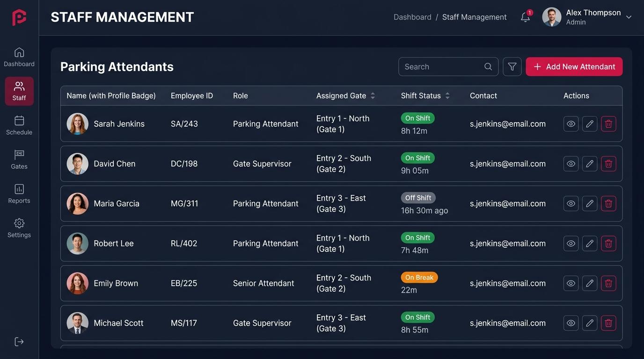644x359 pixels.
Task: View David Chen details via eye icon
Action: [571, 164]
